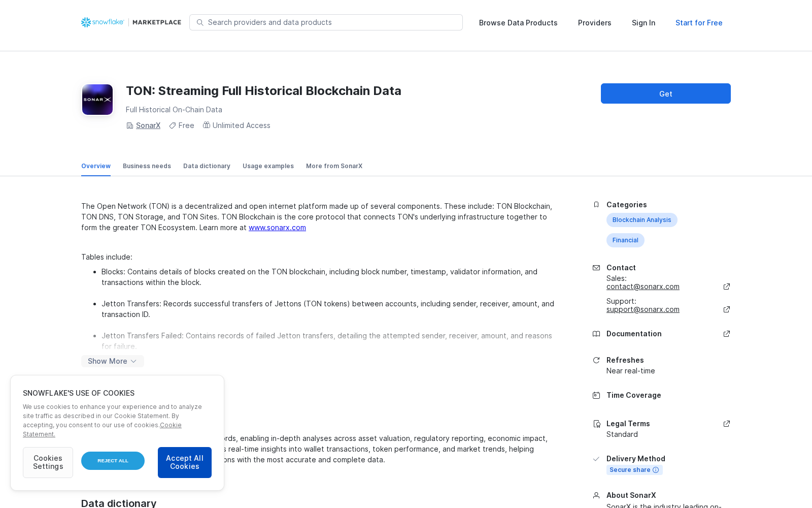Click contact@sonarx.com email link

[643, 287]
